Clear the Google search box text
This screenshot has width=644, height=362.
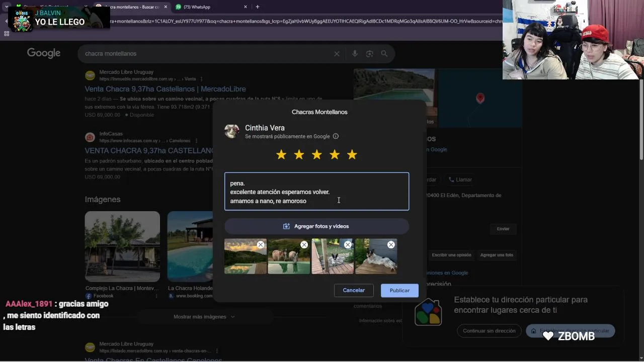337,54
